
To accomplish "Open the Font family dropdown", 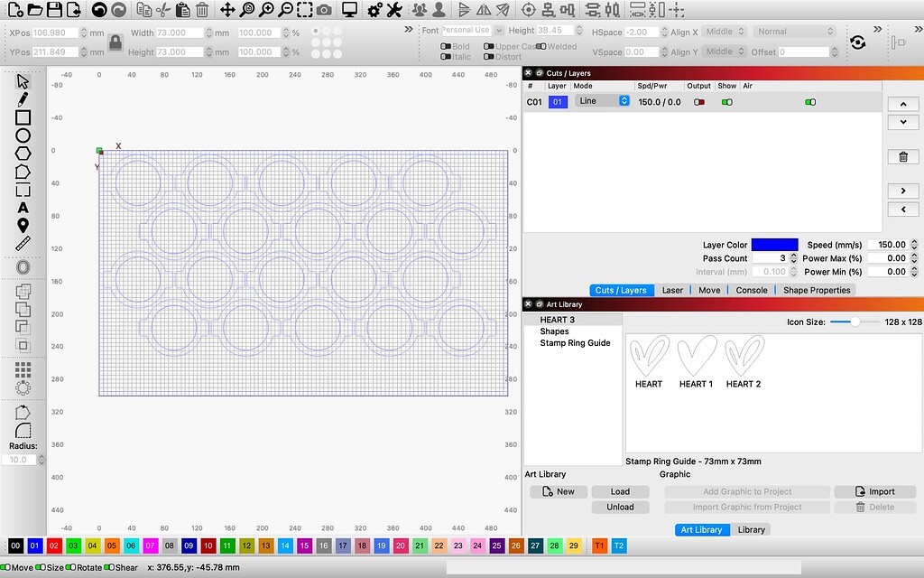I will pyautogui.click(x=470, y=30).
